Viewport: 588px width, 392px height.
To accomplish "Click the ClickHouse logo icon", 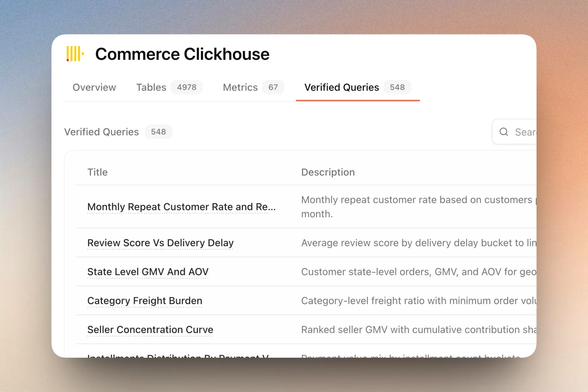I will coord(75,54).
